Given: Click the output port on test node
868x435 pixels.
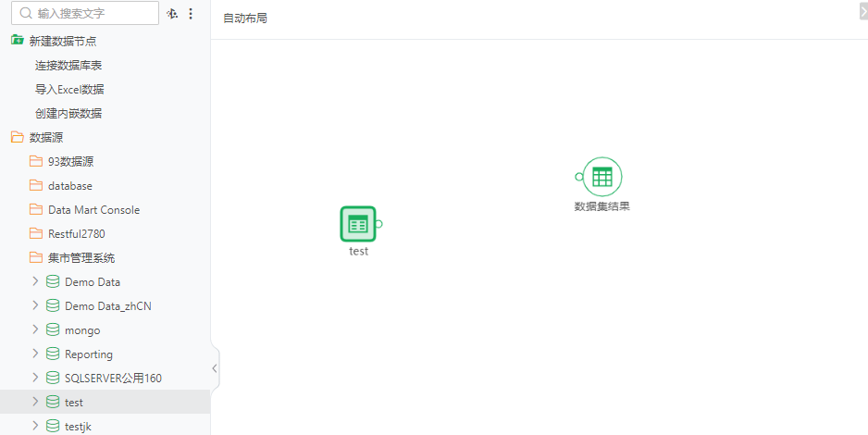Looking at the screenshot, I should (x=379, y=223).
